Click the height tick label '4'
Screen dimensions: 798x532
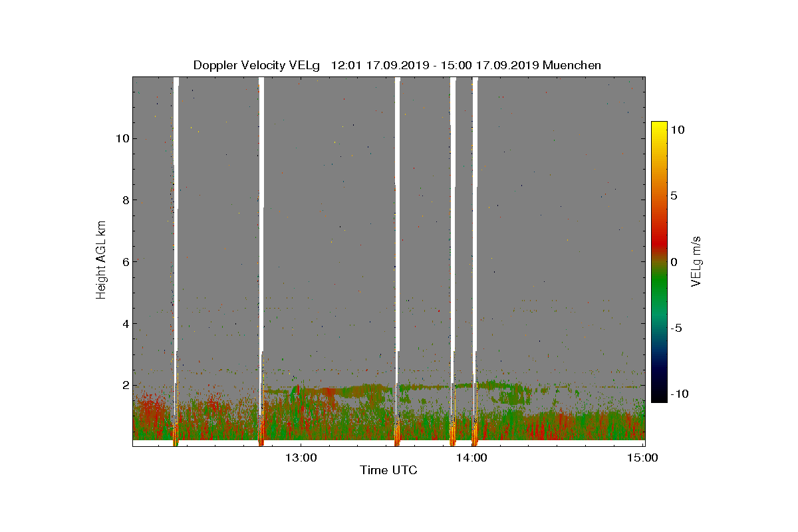(x=124, y=324)
